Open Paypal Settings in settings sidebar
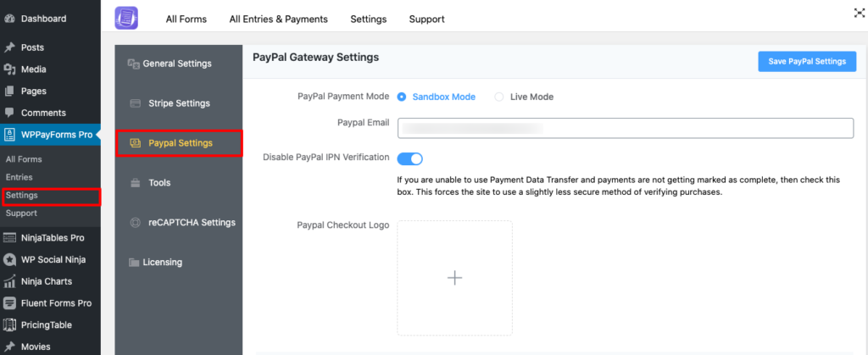Screen dimensions: 868x355 tap(181, 143)
